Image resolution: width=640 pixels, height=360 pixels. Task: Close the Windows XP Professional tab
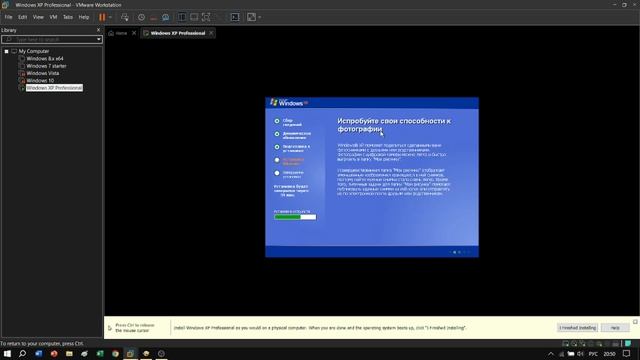pyautogui.click(x=211, y=33)
